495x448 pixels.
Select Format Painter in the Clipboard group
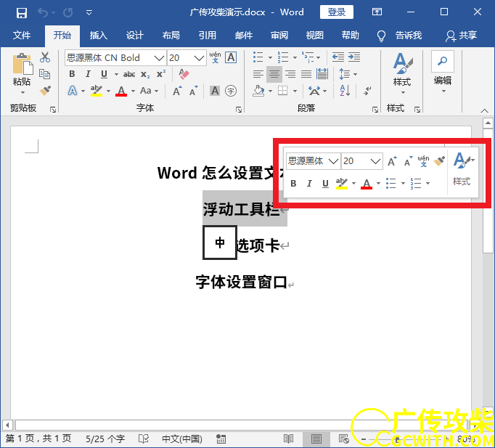45,90
